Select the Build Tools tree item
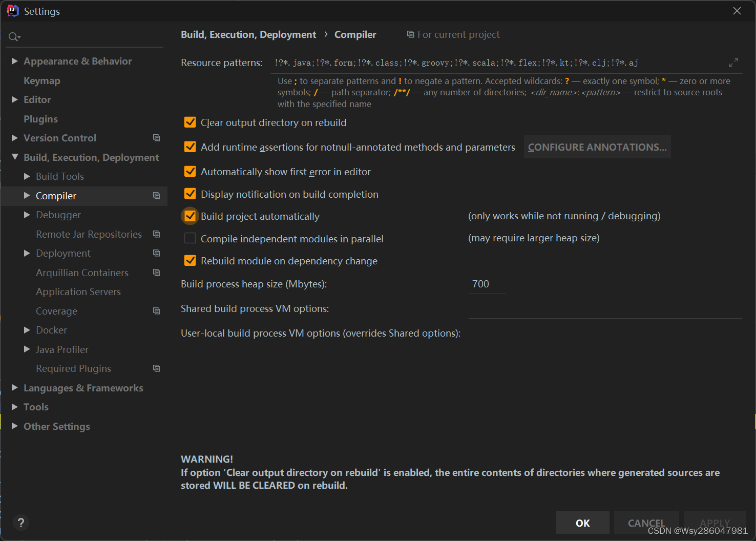Image resolution: width=756 pixels, height=541 pixels. pos(60,176)
